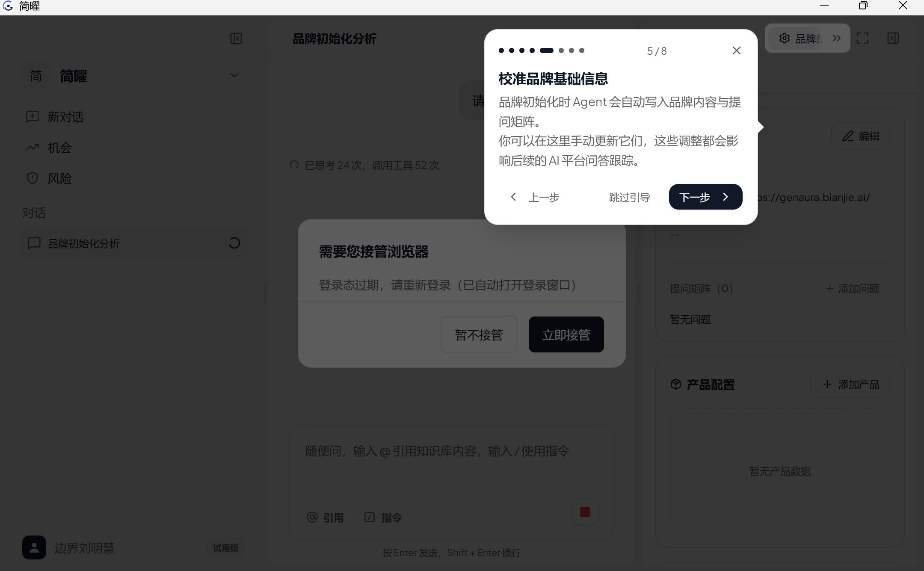Expand the 简曜 workspace dropdown chevron
This screenshot has width=924, height=571.
(234, 75)
